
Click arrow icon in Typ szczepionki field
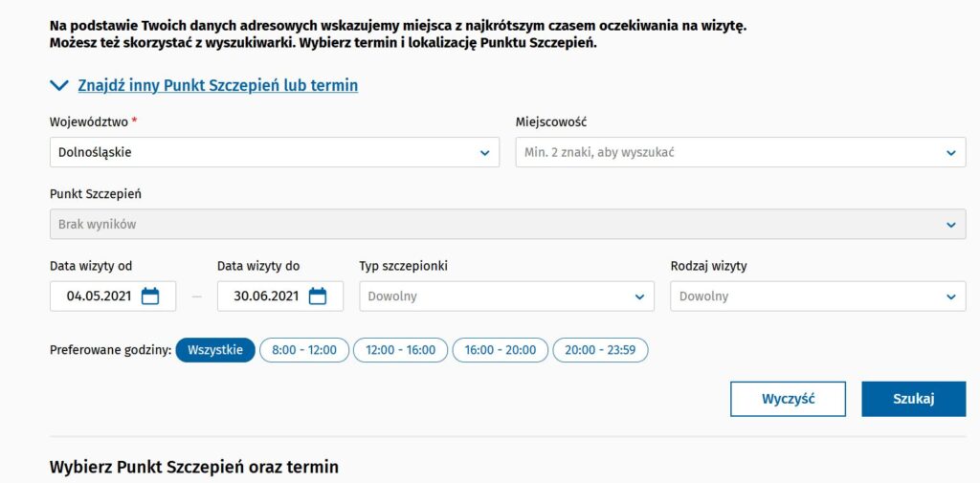(639, 296)
